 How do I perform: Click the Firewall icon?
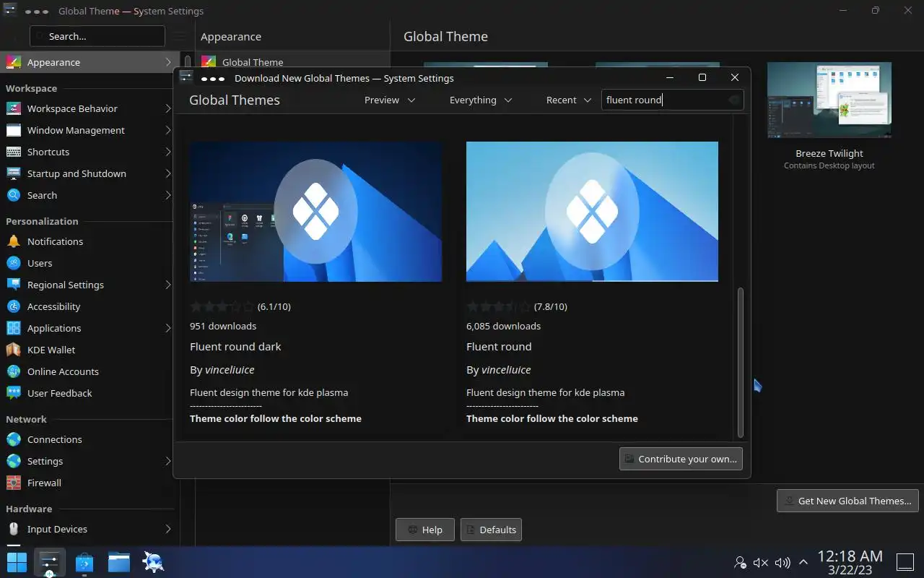click(14, 483)
